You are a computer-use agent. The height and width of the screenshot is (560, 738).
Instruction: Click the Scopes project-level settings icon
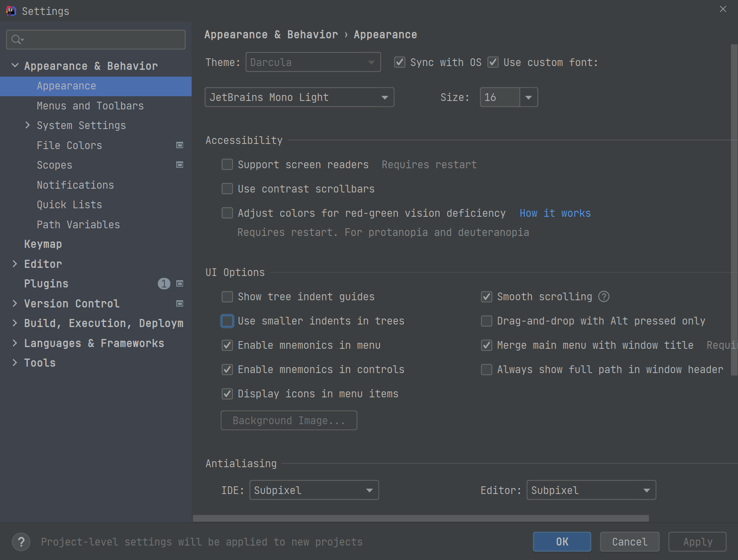(x=180, y=165)
